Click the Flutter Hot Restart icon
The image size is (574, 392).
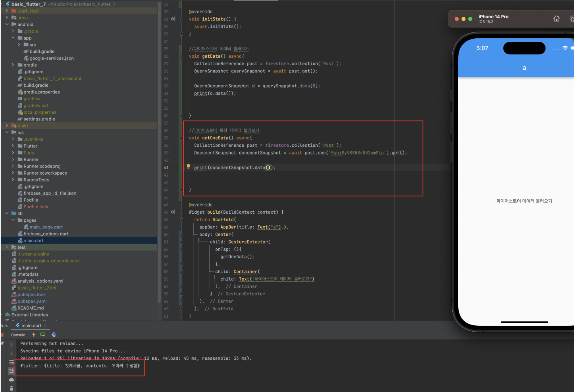43,335
